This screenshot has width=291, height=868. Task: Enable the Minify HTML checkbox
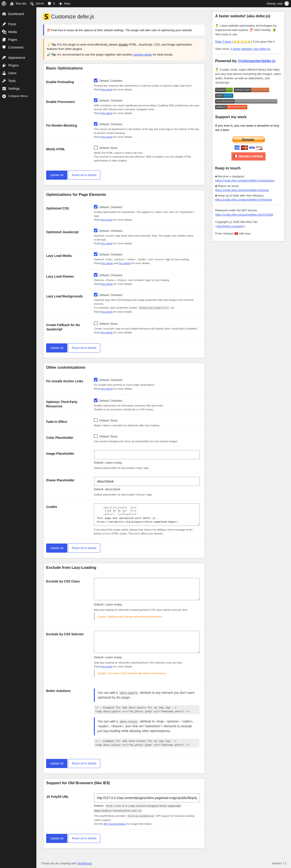pos(96,148)
